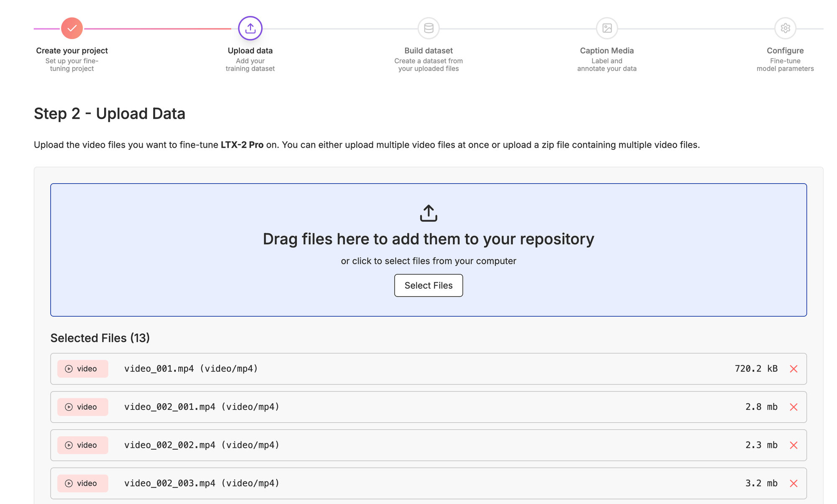Click the large upload arrow icon in the dropzone
Viewport: 837px width, 504px height.
[x=429, y=213]
